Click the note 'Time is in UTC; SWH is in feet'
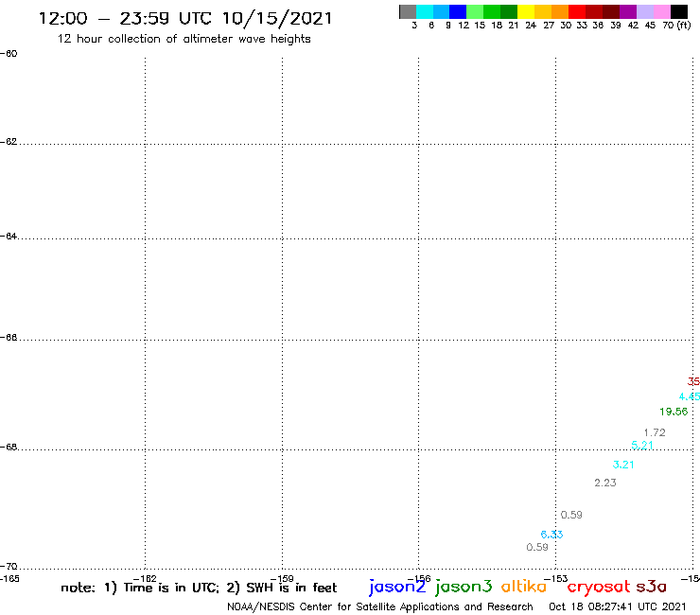Image resolution: width=700 pixels, height=615 pixels. click(x=199, y=588)
